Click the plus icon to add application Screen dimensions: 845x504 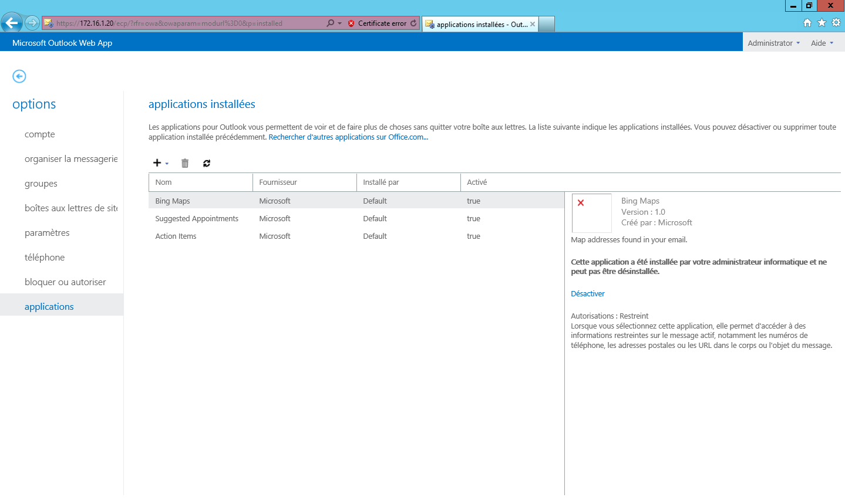pos(157,163)
